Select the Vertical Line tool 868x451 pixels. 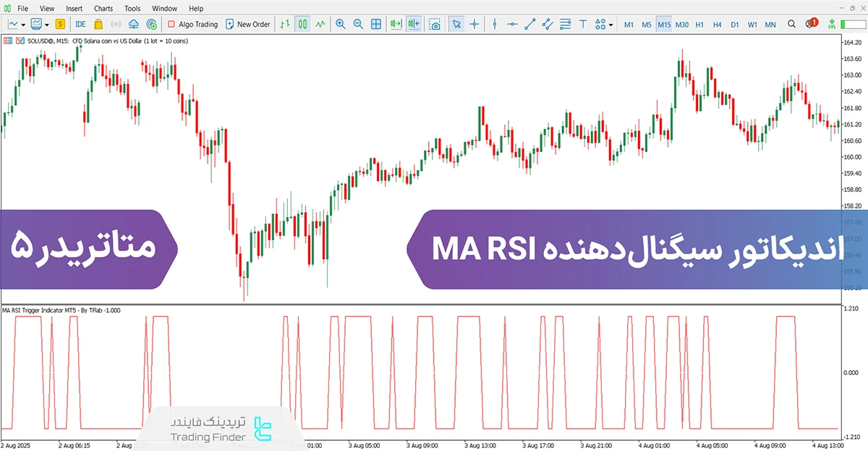[495, 24]
